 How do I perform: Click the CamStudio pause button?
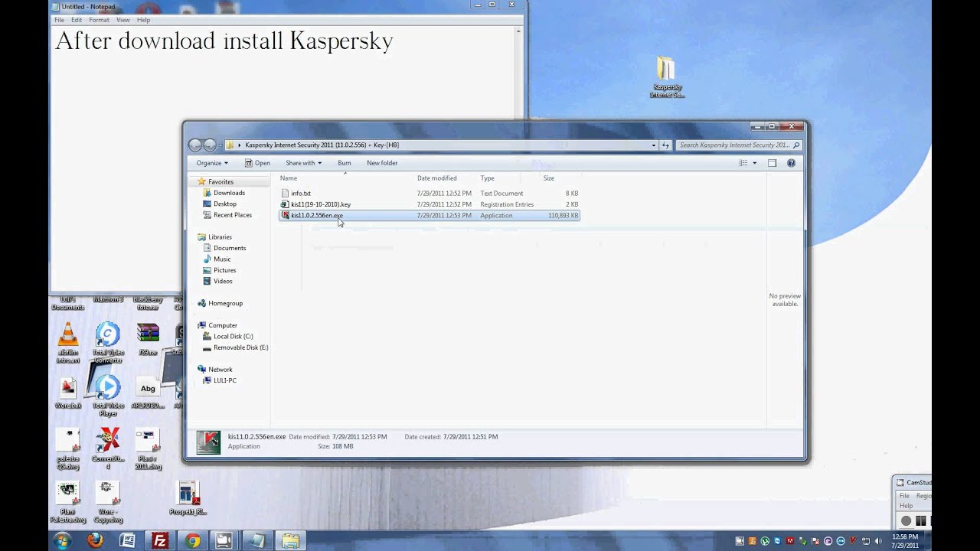921,520
